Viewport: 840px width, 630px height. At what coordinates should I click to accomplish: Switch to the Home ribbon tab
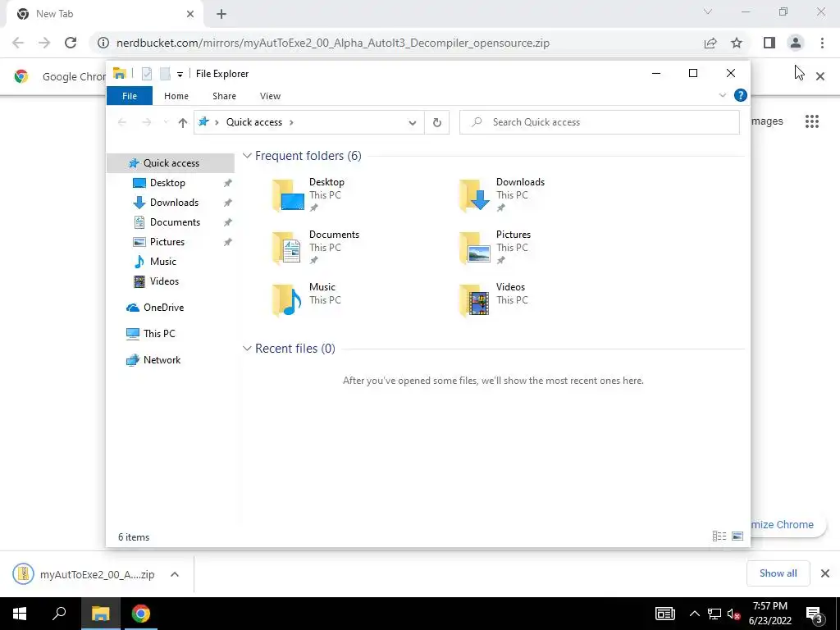176,96
